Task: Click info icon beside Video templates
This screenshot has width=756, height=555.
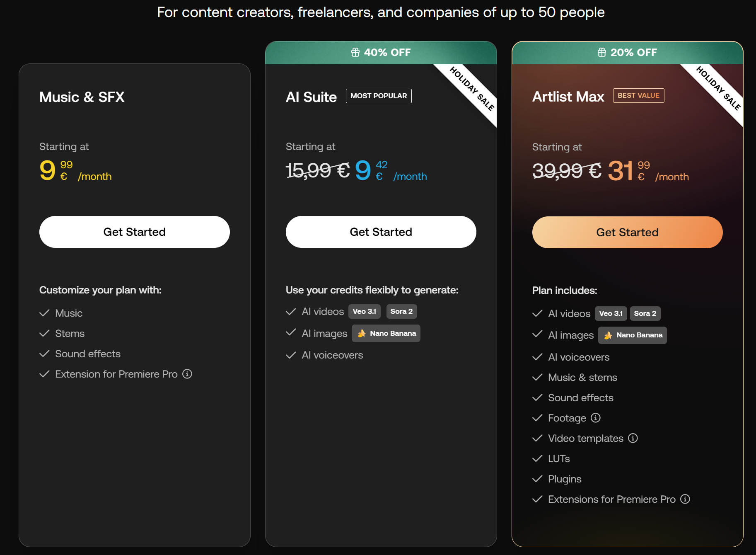Action: click(633, 438)
